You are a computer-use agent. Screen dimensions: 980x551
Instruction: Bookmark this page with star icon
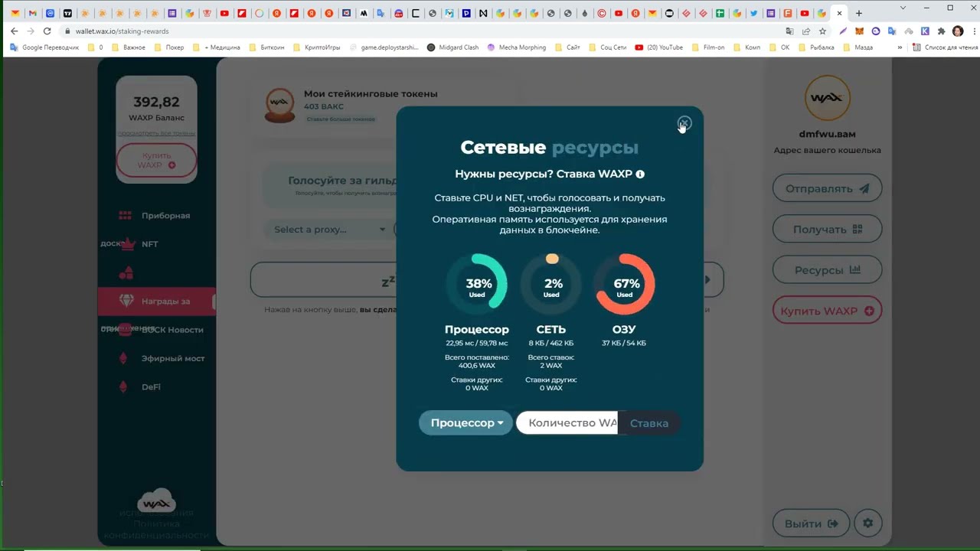822,31
